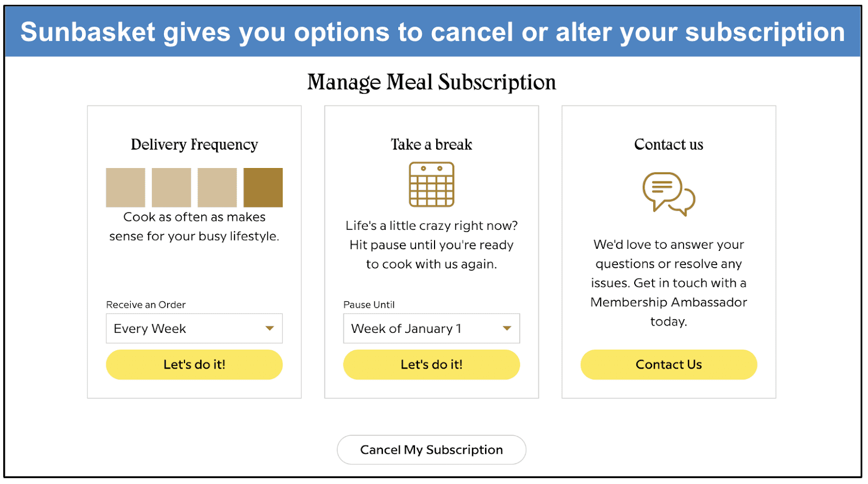
Task: Click the Delivery Frequency heading
Action: tap(194, 145)
